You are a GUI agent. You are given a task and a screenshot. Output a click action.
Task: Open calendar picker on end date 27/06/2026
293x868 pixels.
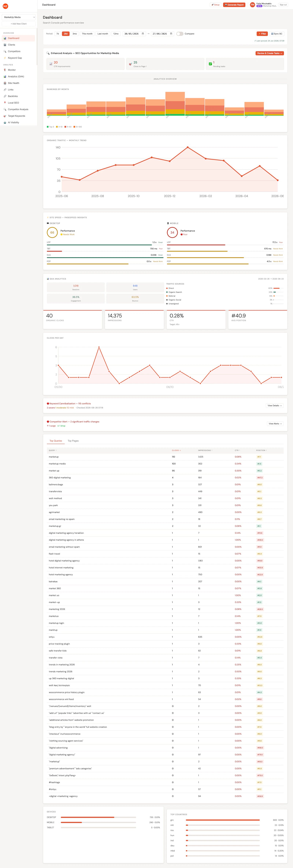coord(171,34)
